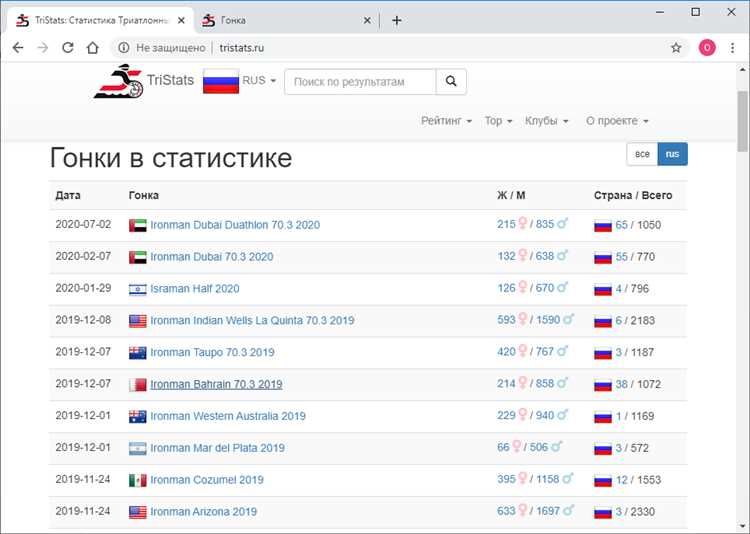
Task: Click the 835 men count link
Action: [x=545, y=224]
